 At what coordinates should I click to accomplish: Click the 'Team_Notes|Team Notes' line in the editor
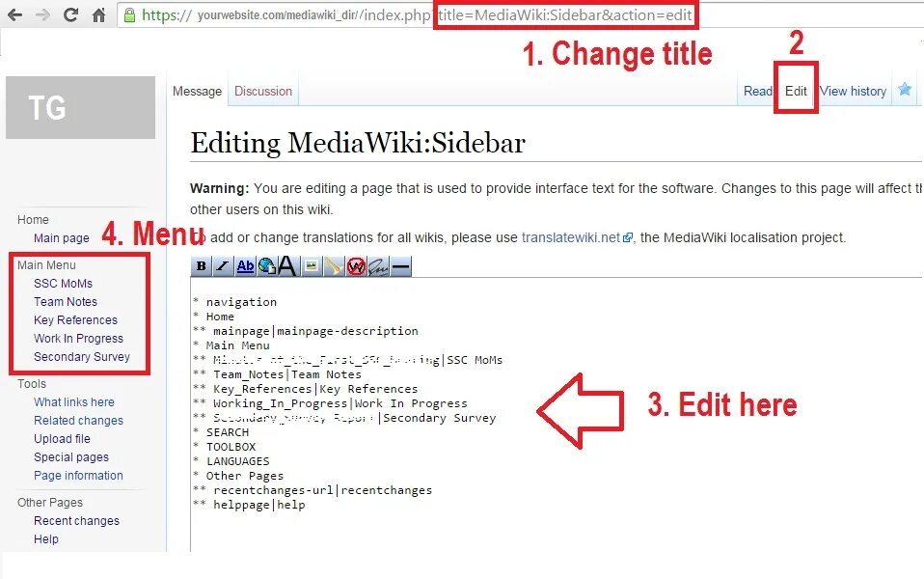278,374
